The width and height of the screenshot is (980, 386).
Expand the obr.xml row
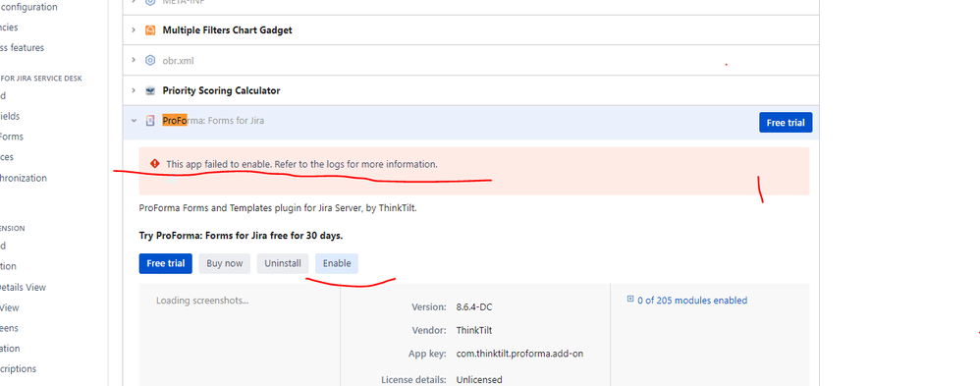tap(134, 60)
